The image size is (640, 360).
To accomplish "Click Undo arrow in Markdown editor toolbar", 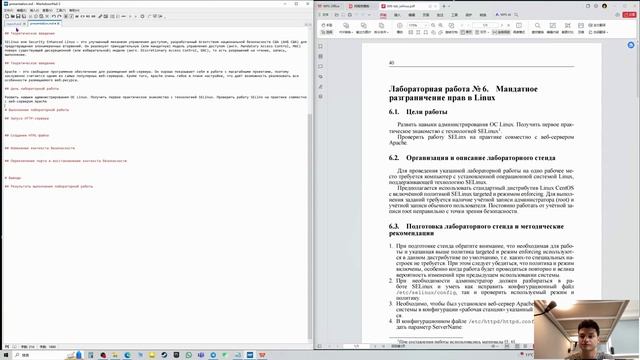I will (x=53, y=16).
